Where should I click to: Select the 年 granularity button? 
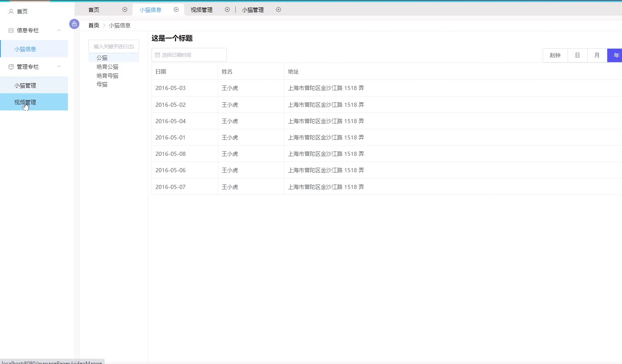tap(615, 55)
